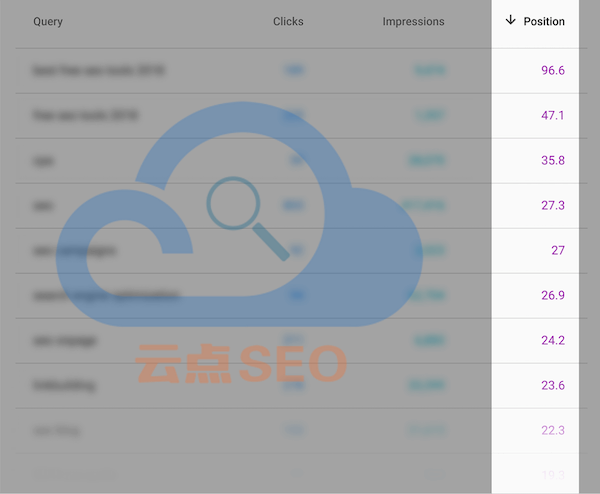Select the position value 27.3
The width and height of the screenshot is (600, 494).
tap(553, 205)
